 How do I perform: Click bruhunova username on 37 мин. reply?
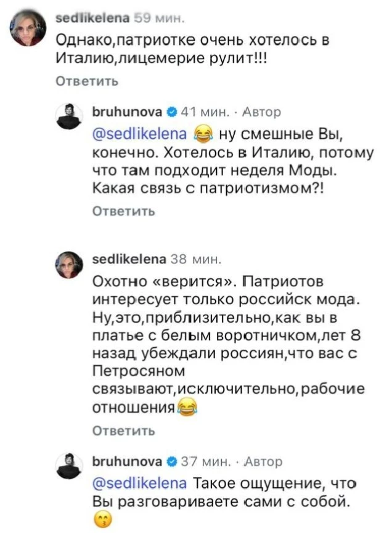pos(128,461)
